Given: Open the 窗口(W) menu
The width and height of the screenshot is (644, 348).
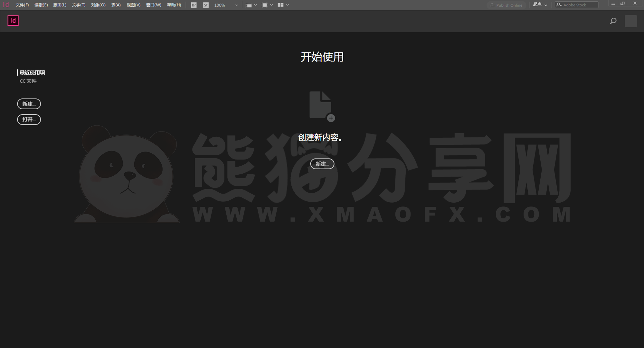Looking at the screenshot, I should 153,5.
